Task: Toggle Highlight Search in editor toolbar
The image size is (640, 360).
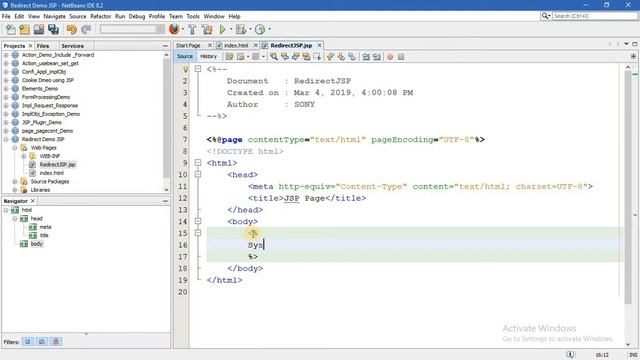Action: (x=306, y=57)
